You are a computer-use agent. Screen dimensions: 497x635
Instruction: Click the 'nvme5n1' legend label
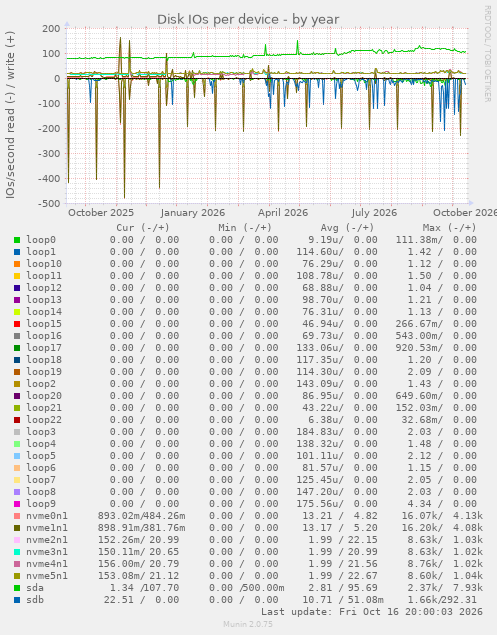click(x=47, y=576)
